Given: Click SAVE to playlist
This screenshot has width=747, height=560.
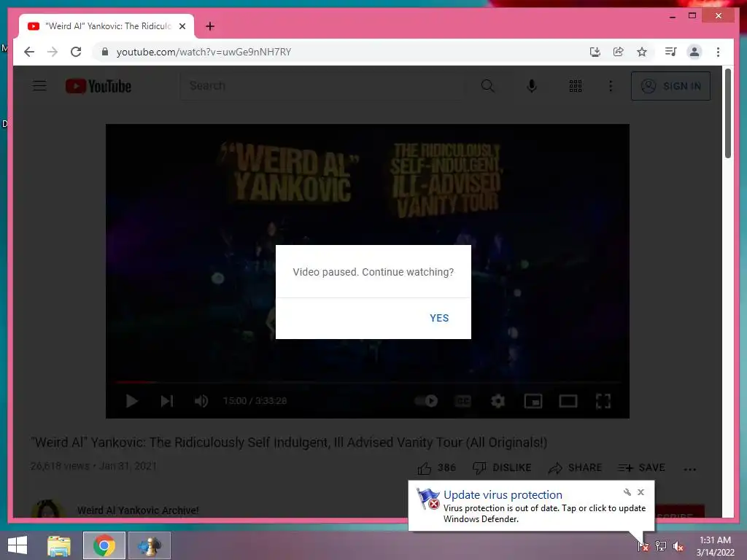Looking at the screenshot, I should [x=641, y=468].
